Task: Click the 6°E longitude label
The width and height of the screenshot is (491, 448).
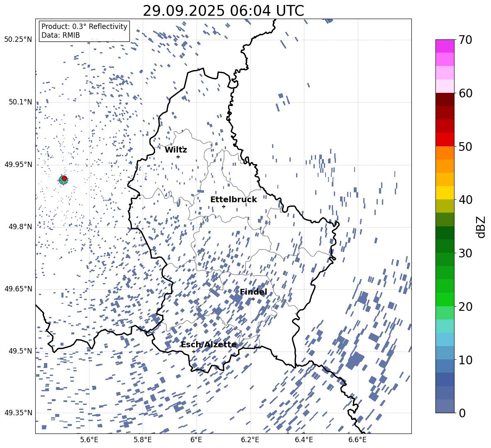Action: [196, 440]
